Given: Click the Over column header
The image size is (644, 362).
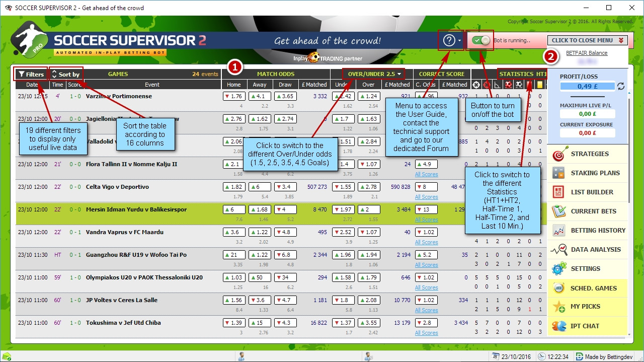Looking at the screenshot, I should point(369,85).
